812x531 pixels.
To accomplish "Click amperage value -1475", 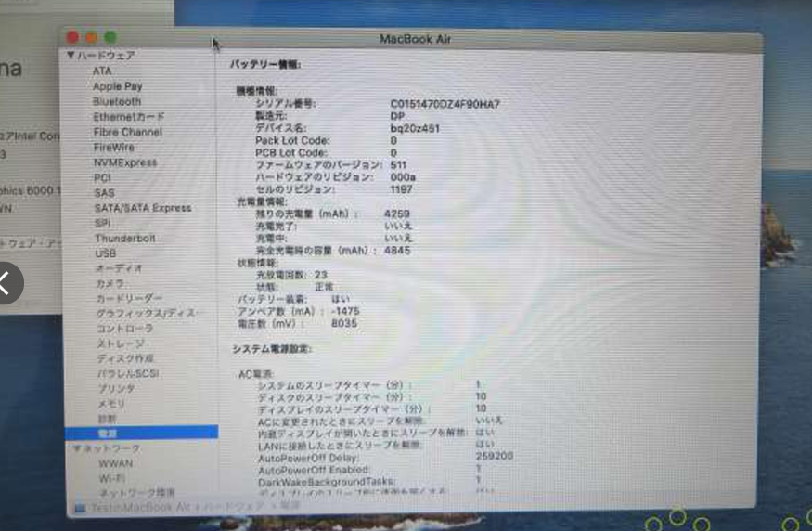I will click(345, 311).
